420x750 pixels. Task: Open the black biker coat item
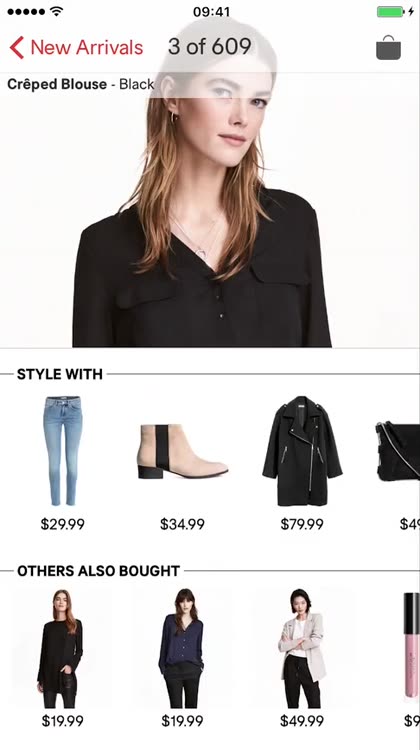coord(302,451)
